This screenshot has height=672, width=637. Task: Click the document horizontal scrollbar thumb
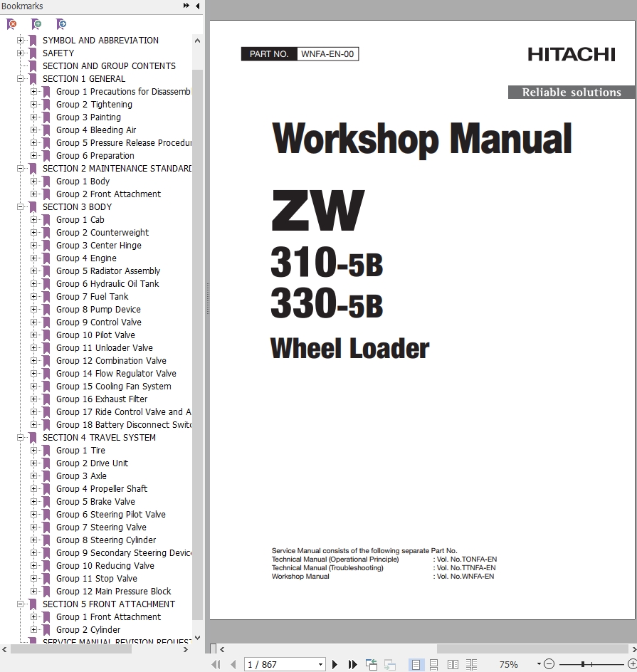coord(533,649)
